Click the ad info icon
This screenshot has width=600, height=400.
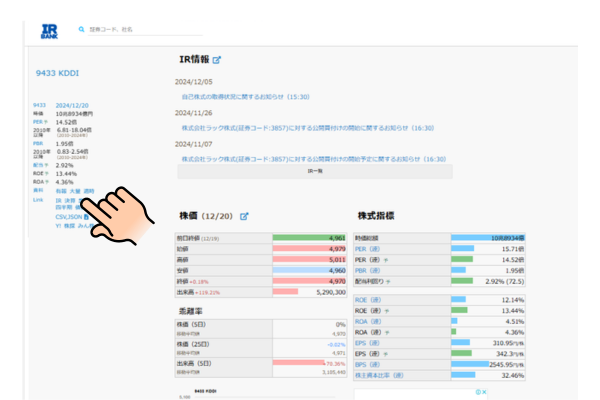tap(478, 392)
